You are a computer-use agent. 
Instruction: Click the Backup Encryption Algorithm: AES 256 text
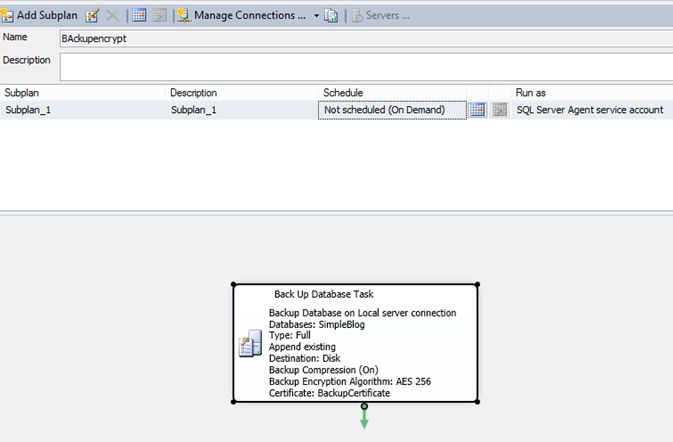350,381
